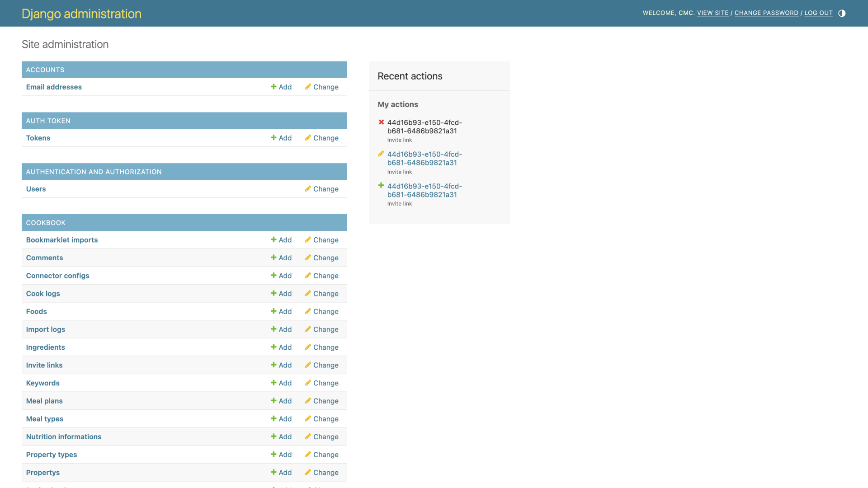868x488 pixels.
Task: Click the pencil icon next to Users
Action: (x=308, y=188)
